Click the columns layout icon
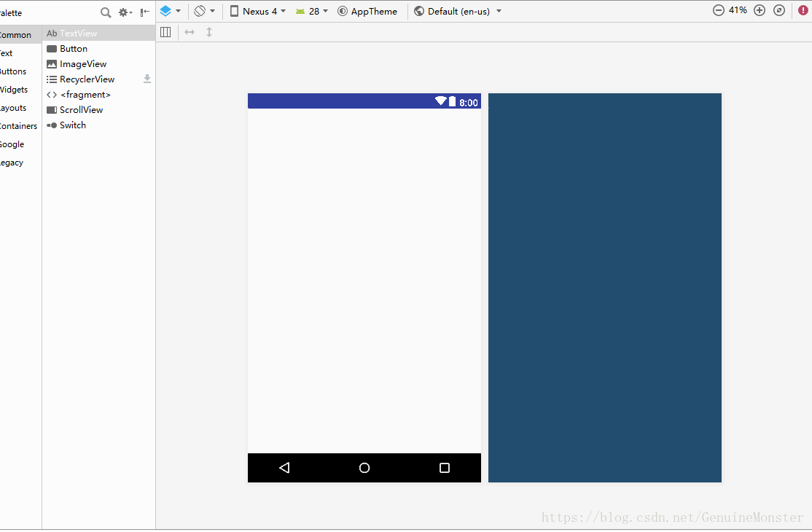Viewport: 812px width, 532px height. (165, 32)
